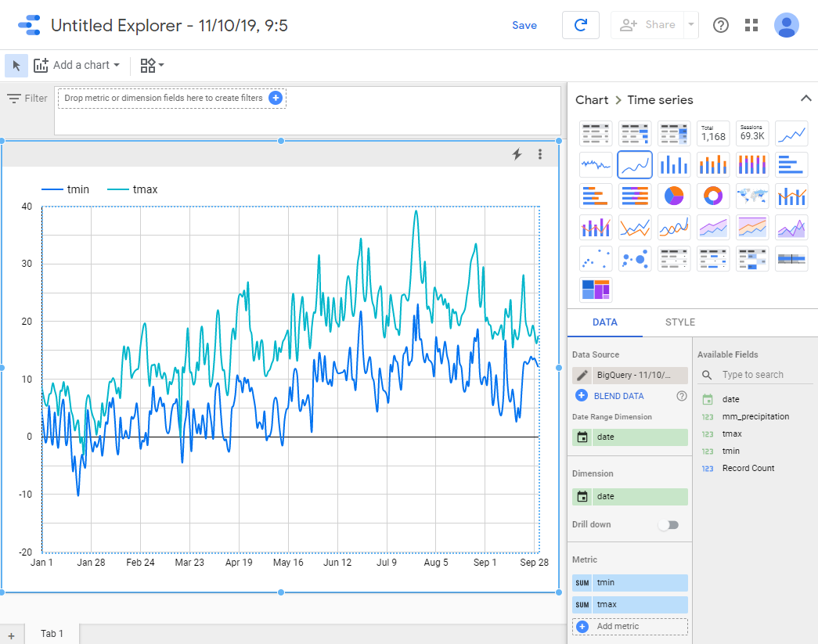
Task: Click the drop fields here filter area
Action: pos(172,98)
